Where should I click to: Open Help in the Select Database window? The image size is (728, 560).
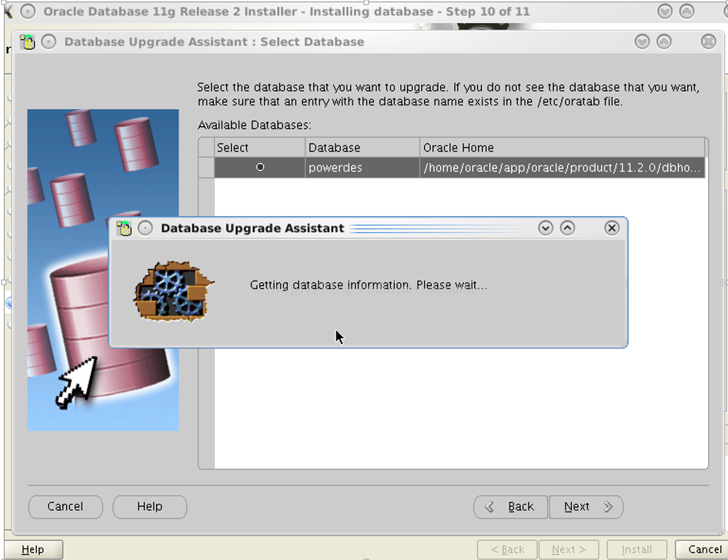coord(149,507)
